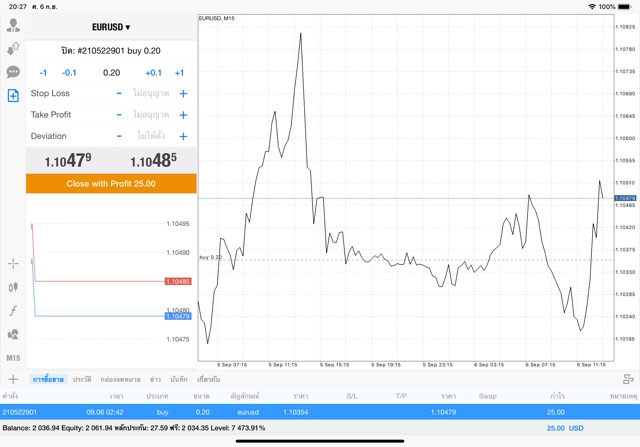The width and height of the screenshot is (640, 447).
Task: Open the candlestick chart type icon
Action: (x=13, y=288)
